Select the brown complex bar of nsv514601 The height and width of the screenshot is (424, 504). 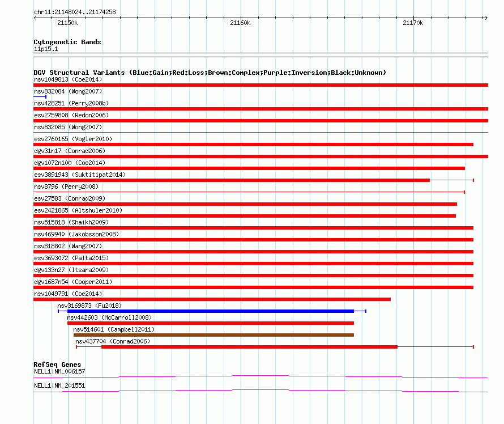tap(213, 335)
